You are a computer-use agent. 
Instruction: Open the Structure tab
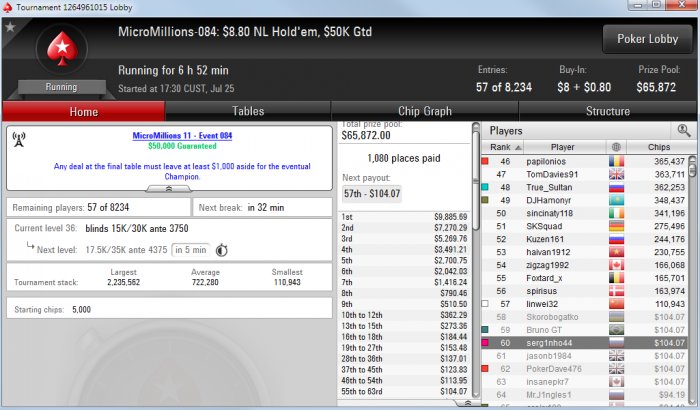pyautogui.click(x=608, y=111)
